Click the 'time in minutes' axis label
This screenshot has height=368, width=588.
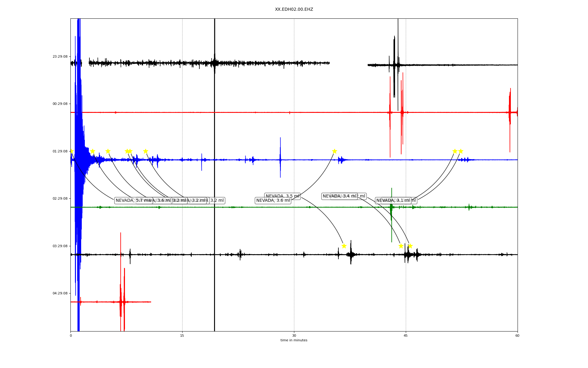click(294, 340)
